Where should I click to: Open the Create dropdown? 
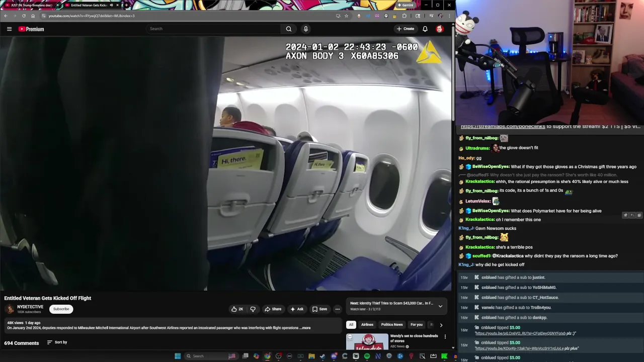[406, 29]
